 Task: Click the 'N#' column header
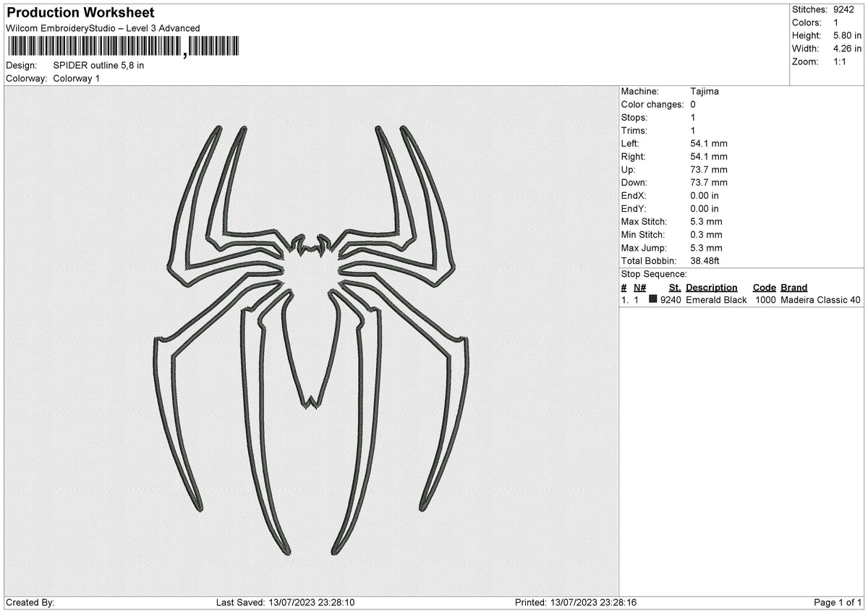pos(639,288)
